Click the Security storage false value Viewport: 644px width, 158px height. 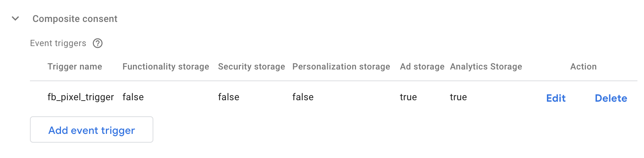[x=229, y=97]
